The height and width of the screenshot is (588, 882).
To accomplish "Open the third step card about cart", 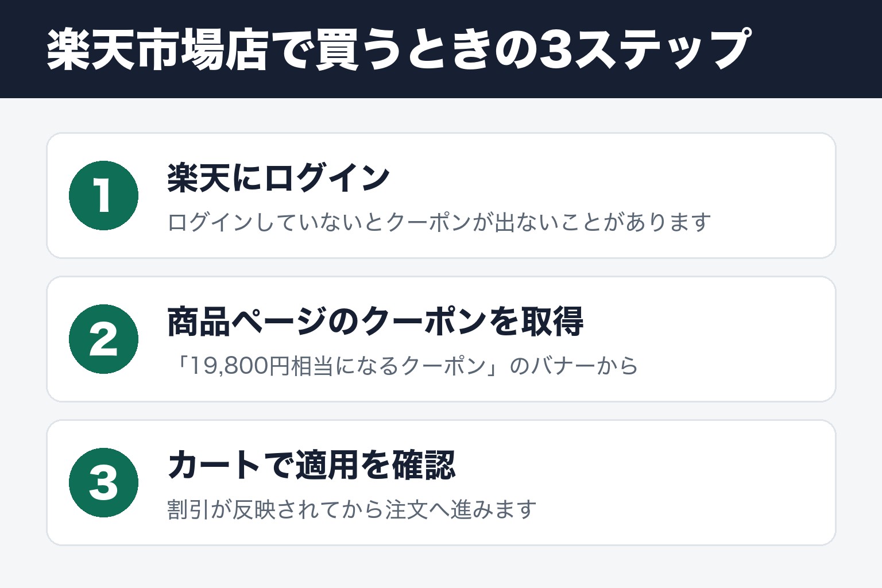I will (x=441, y=483).
